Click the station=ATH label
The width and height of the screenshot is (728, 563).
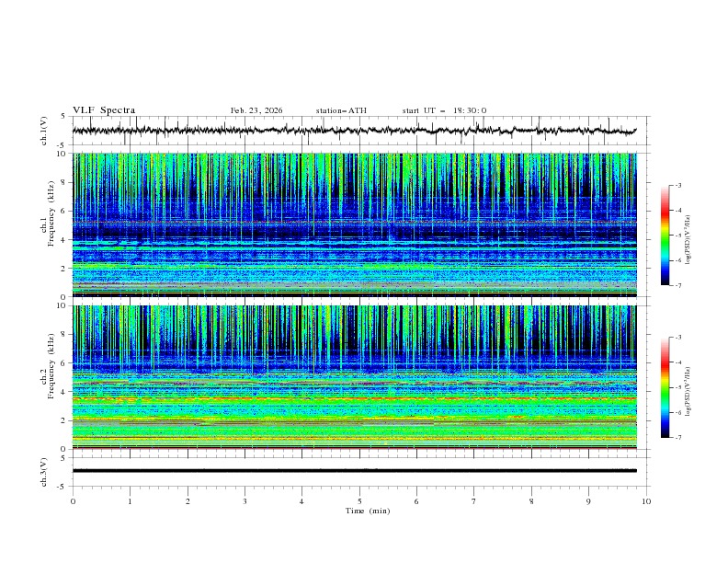(341, 110)
